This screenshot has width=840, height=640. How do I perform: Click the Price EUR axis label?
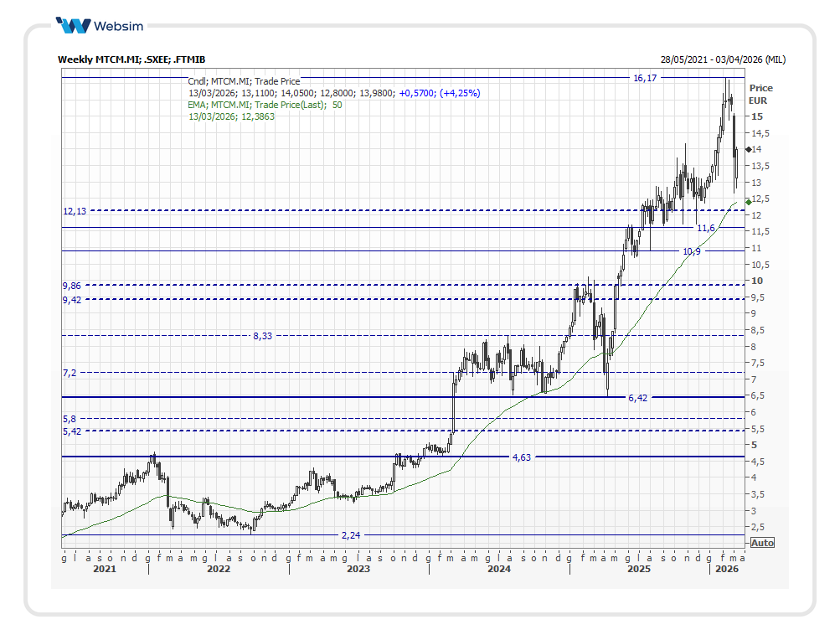760,94
